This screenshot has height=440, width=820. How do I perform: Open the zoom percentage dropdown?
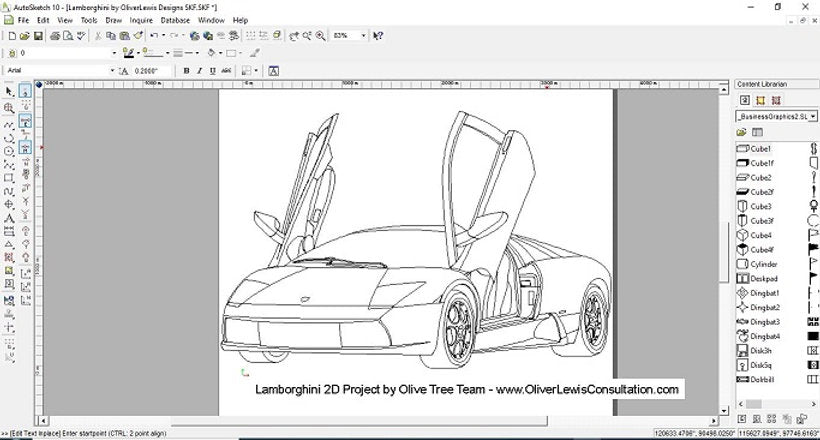click(363, 35)
